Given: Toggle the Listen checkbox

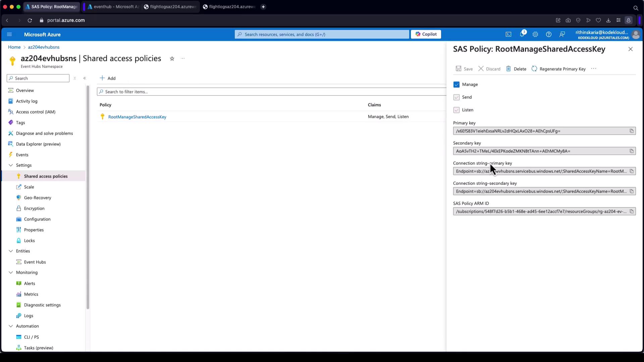Looking at the screenshot, I should [457, 110].
